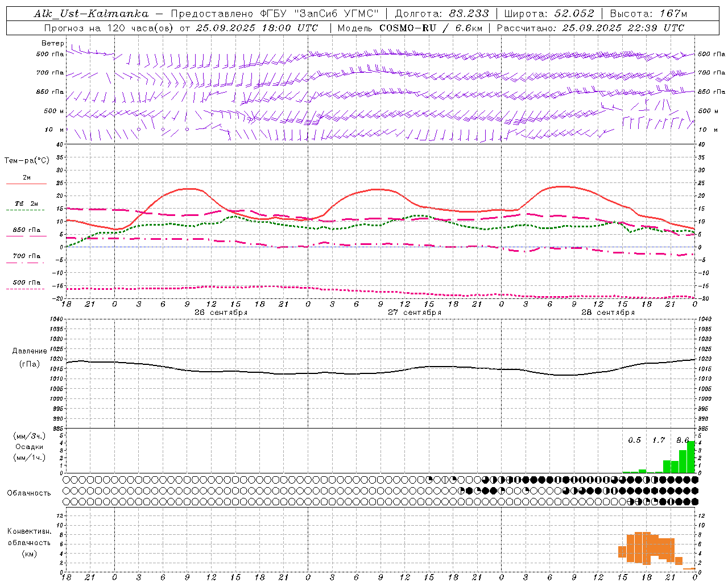The width and height of the screenshot is (728, 582).
Task: Click the 27 сентября date label
Action: [414, 313]
